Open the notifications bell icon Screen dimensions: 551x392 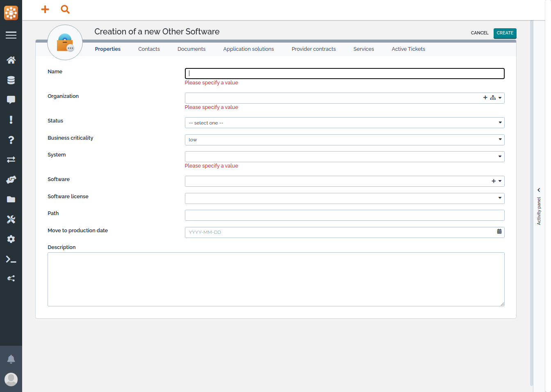(11, 359)
